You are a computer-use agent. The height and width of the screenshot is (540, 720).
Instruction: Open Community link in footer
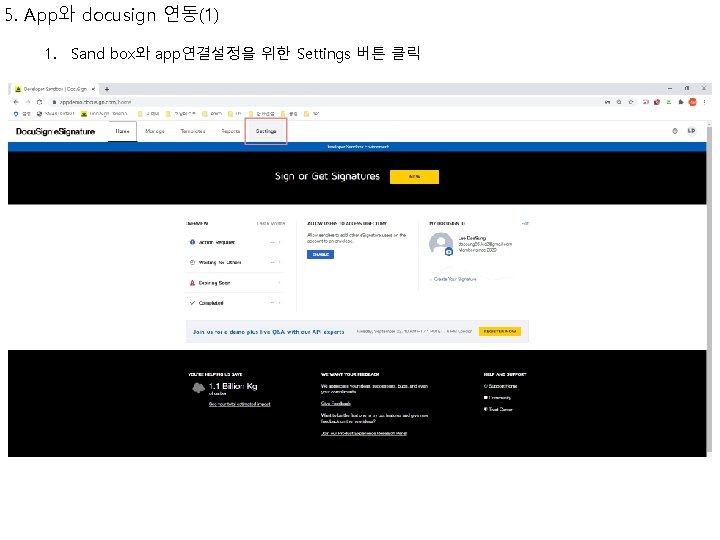(x=497, y=398)
